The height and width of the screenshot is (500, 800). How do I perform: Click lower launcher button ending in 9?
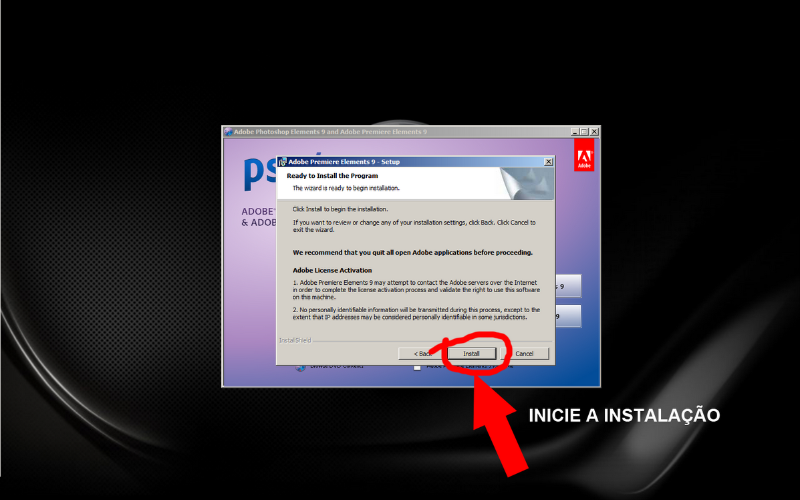[x=568, y=316]
